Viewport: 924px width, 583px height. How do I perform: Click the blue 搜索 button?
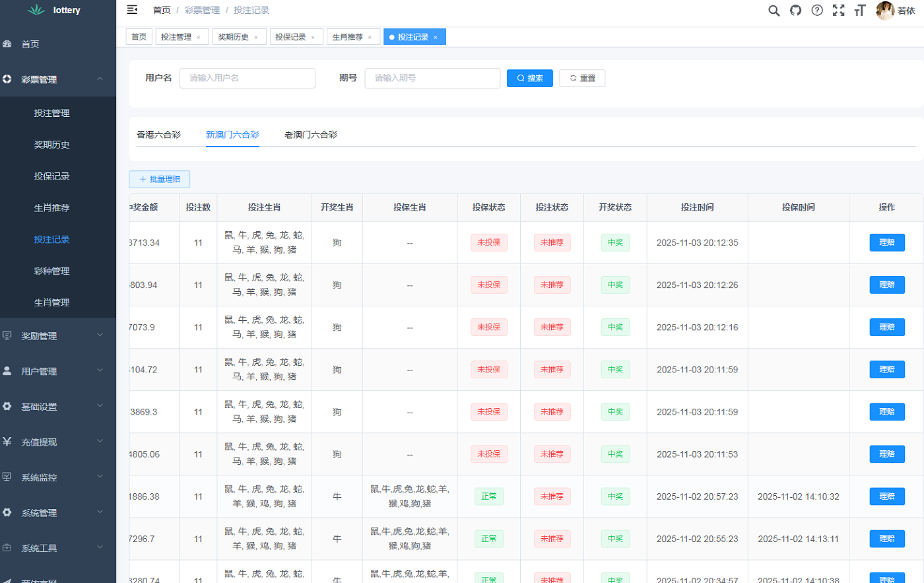point(529,78)
